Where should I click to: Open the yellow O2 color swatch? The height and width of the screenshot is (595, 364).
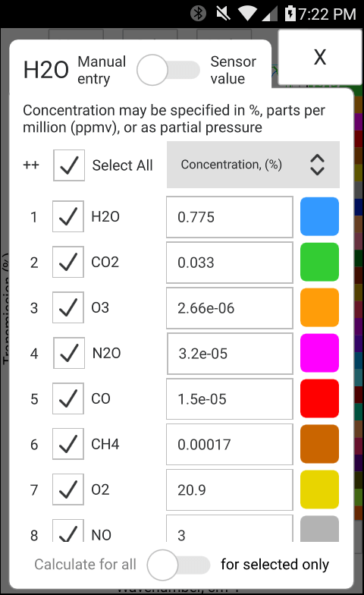point(320,490)
